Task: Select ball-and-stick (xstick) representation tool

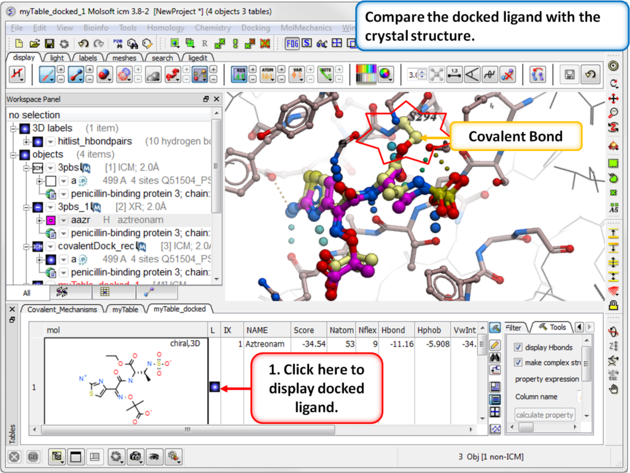Action: (x=76, y=75)
